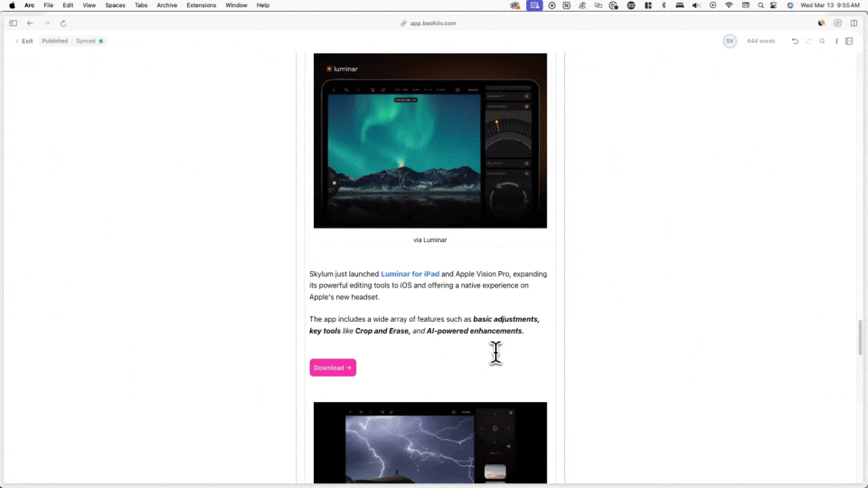Viewport: 868px width, 488px height.
Task: Open the Spaces menu
Action: click(x=115, y=5)
